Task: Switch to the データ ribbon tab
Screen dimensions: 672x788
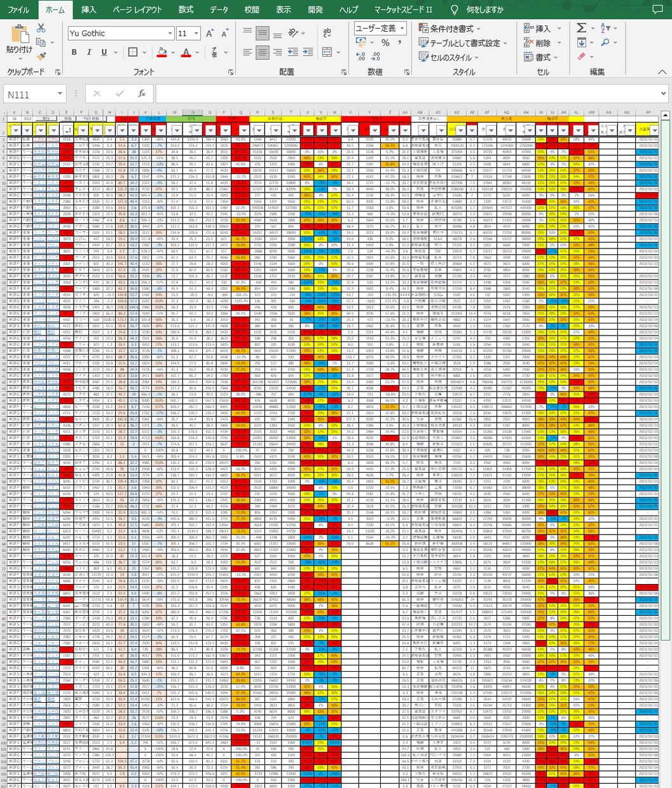Action: (219, 10)
